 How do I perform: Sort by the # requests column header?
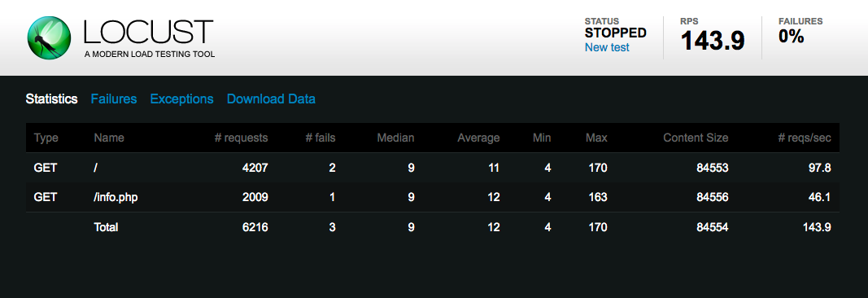click(242, 138)
